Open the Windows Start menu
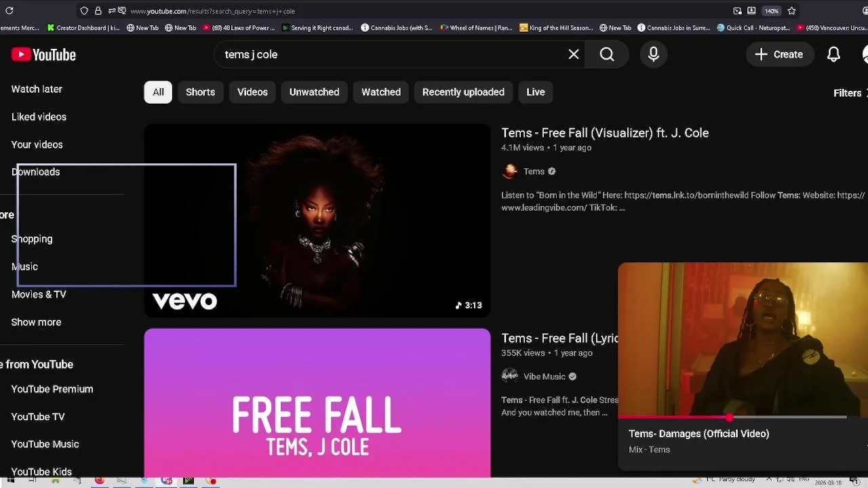The width and height of the screenshot is (868, 488). [10, 481]
